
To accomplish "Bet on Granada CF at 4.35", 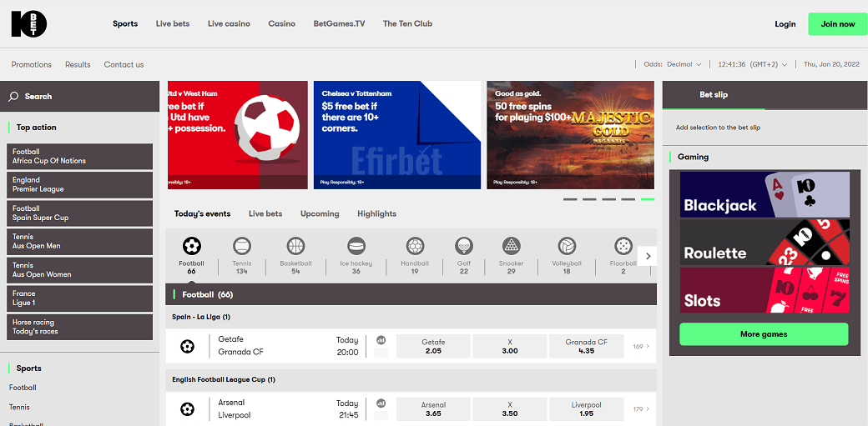I will (x=586, y=346).
